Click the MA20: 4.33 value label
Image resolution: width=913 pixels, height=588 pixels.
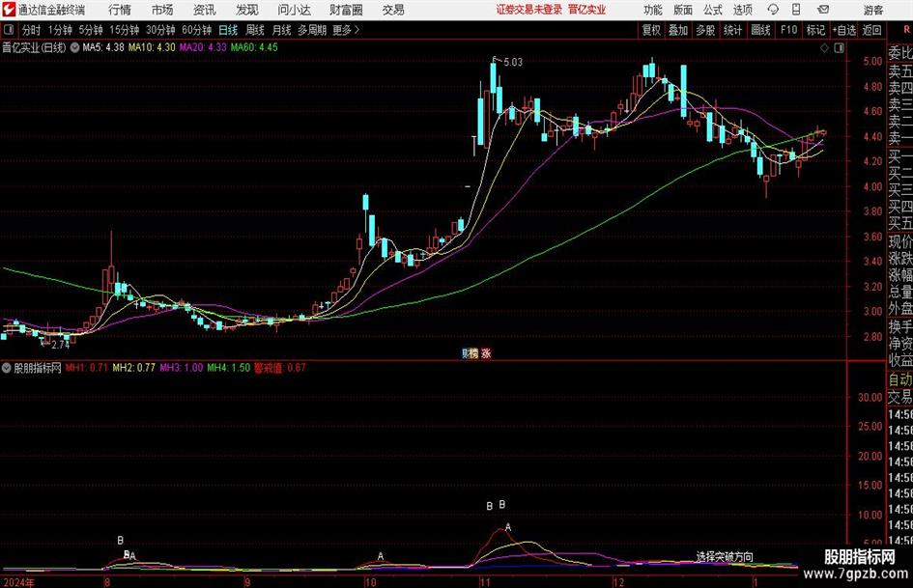coord(203,47)
